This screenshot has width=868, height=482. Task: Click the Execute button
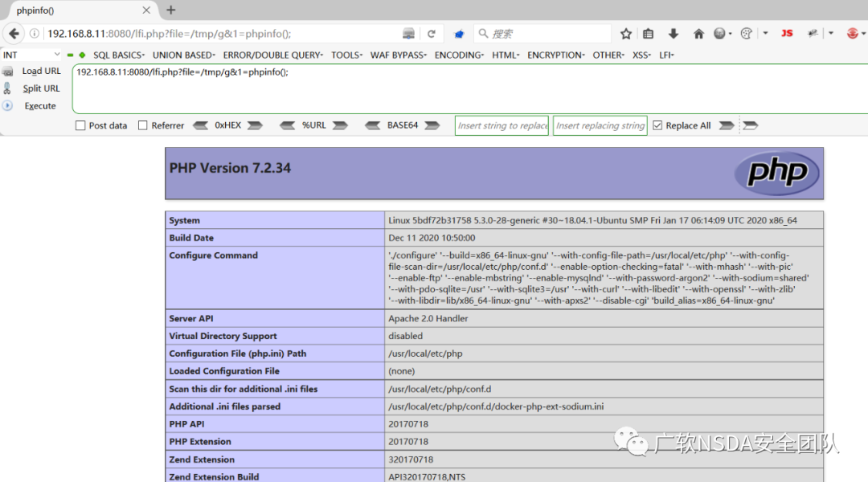[x=40, y=106]
